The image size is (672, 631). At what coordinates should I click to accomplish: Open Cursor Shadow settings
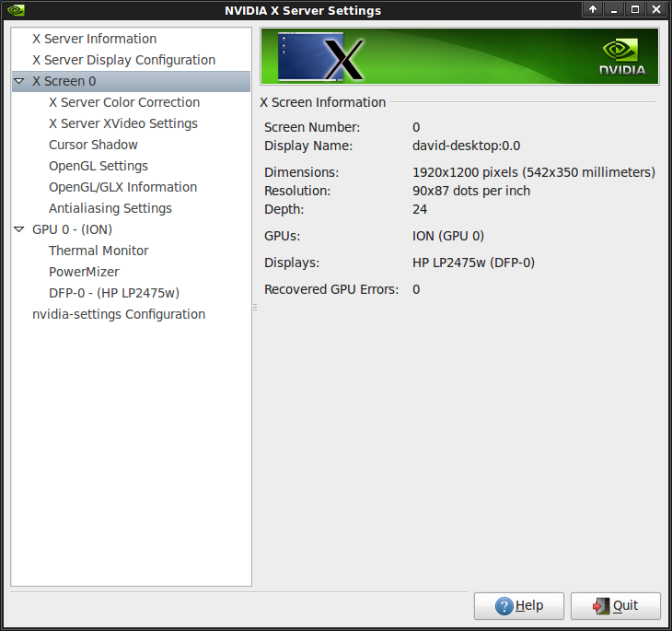tap(93, 145)
